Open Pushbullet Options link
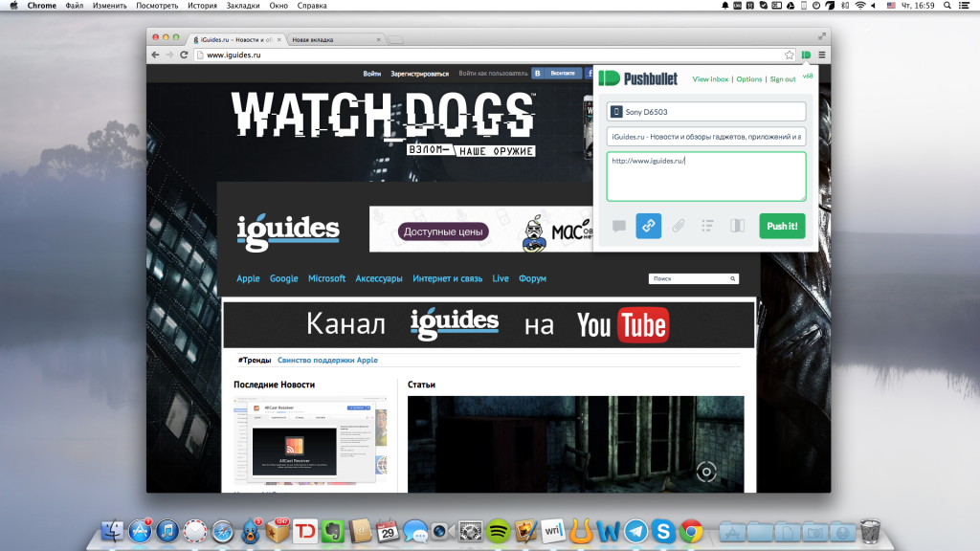The image size is (980, 551). (x=748, y=79)
